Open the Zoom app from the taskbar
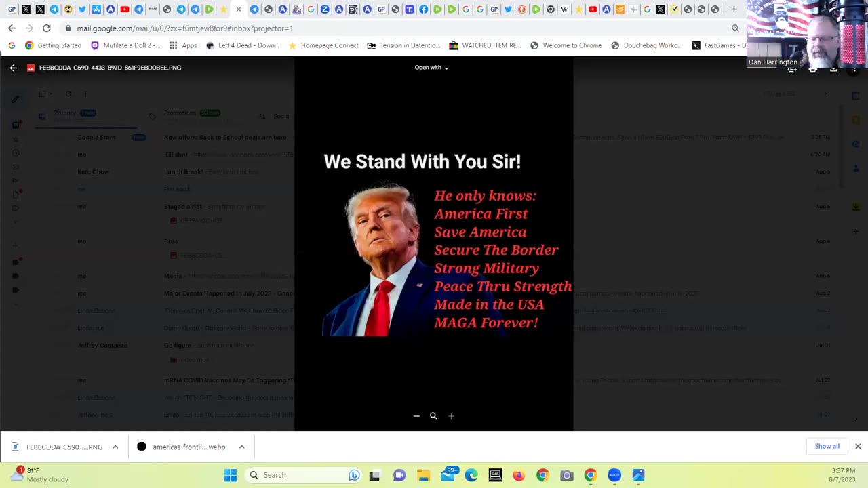The image size is (868, 488). coord(614,475)
